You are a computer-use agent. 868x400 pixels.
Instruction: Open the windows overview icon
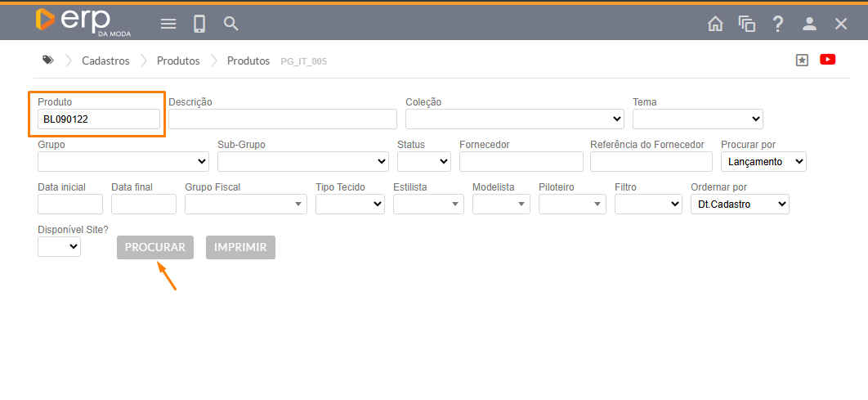[x=746, y=24]
